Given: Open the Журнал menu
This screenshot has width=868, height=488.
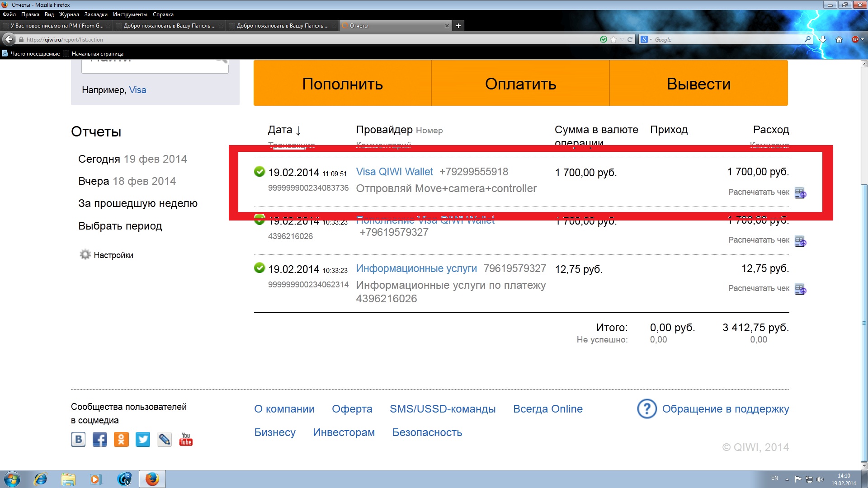Looking at the screenshot, I should pos(69,14).
